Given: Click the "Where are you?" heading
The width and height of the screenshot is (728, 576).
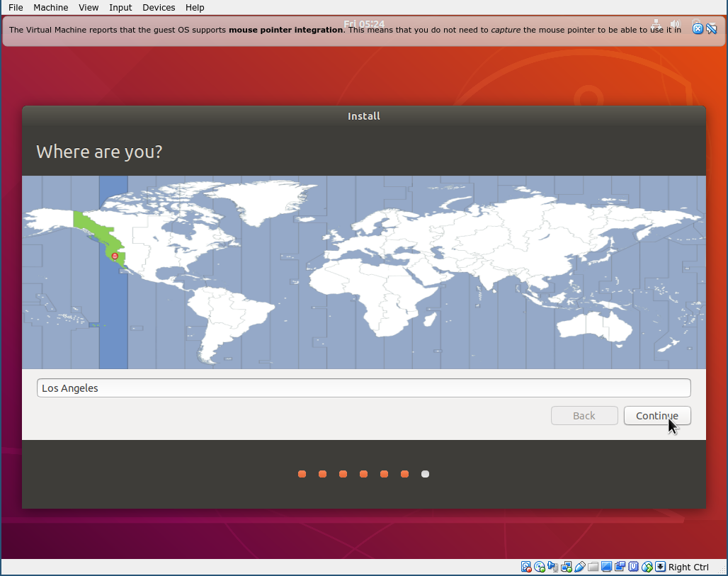Looking at the screenshot, I should click(x=99, y=152).
